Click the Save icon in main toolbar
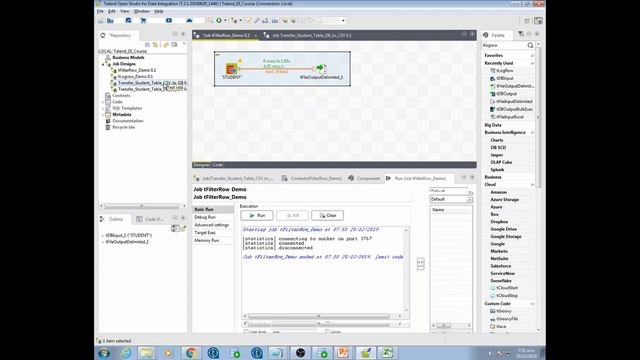This screenshot has height=360, width=640. click(101, 20)
